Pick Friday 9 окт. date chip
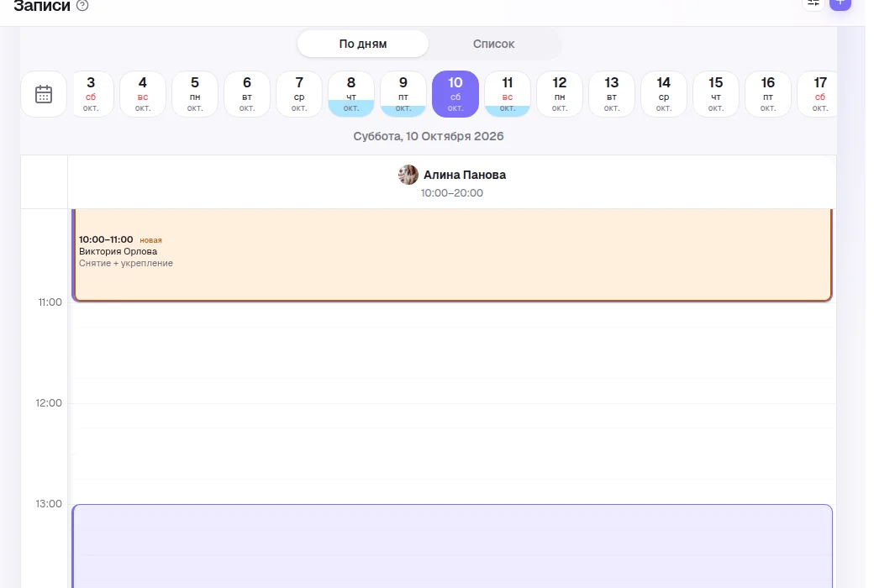 pyautogui.click(x=403, y=94)
